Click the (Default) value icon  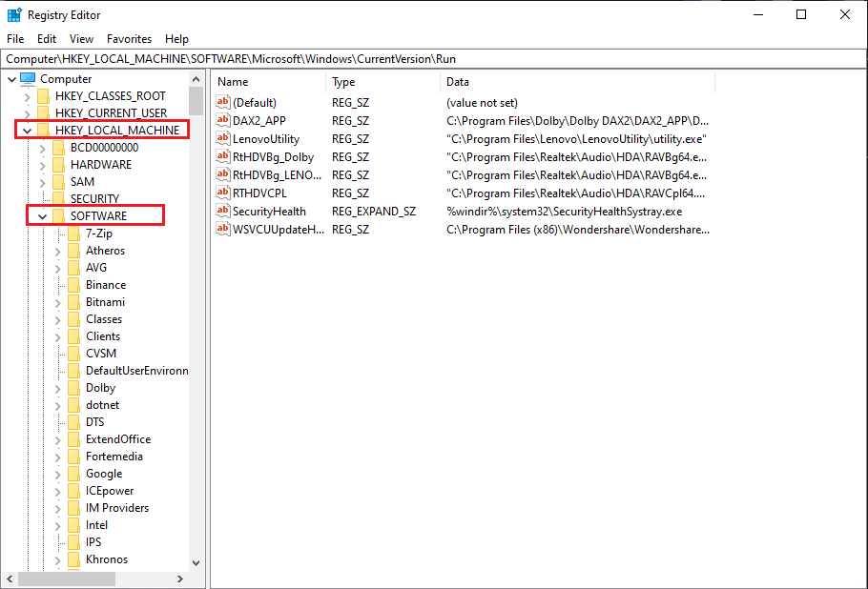click(x=223, y=102)
